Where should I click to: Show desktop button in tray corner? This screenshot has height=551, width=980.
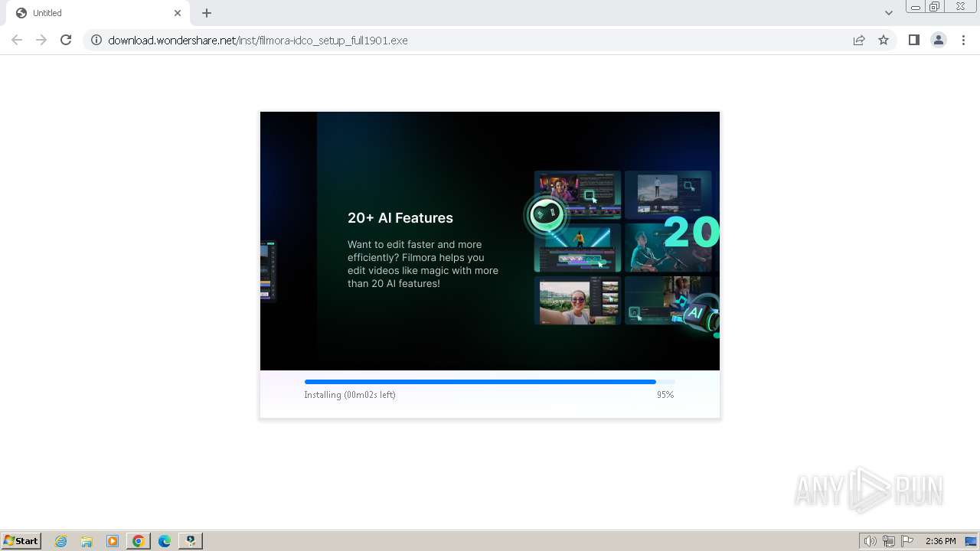click(x=971, y=541)
